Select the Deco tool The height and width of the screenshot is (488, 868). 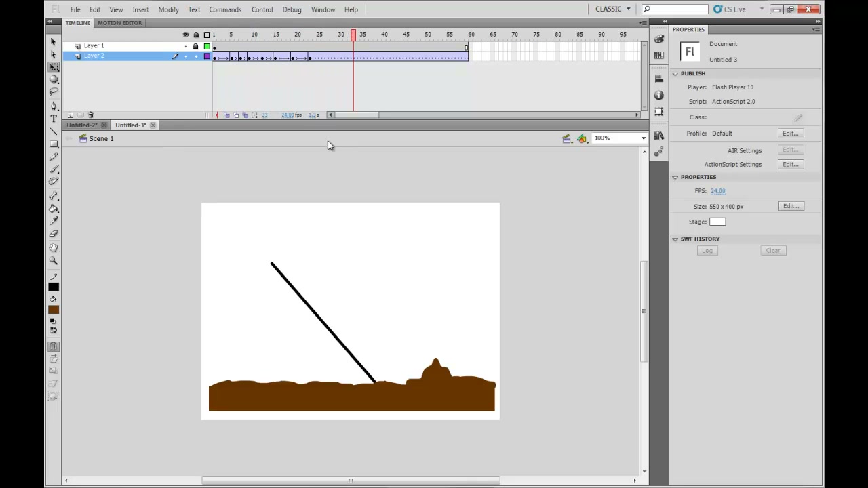point(54,181)
